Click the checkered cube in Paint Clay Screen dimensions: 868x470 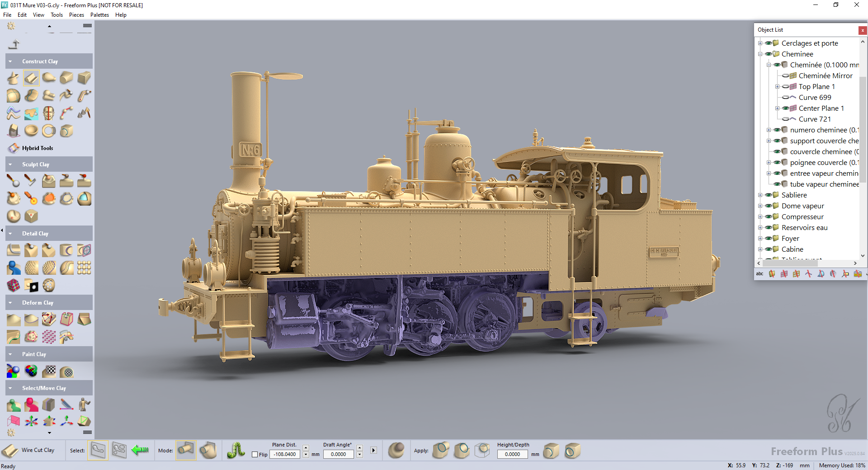pyautogui.click(x=49, y=371)
